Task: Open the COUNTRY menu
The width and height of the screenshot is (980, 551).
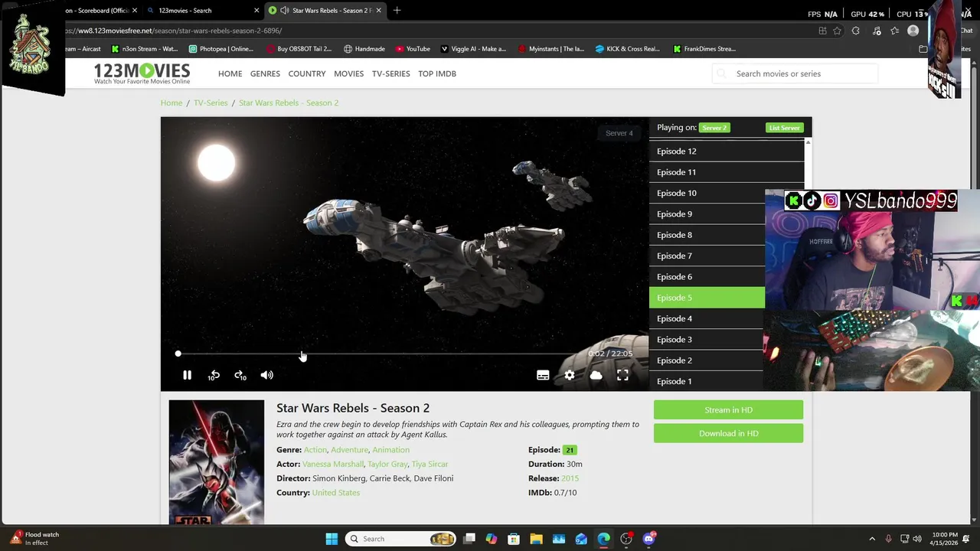Action: coord(307,73)
